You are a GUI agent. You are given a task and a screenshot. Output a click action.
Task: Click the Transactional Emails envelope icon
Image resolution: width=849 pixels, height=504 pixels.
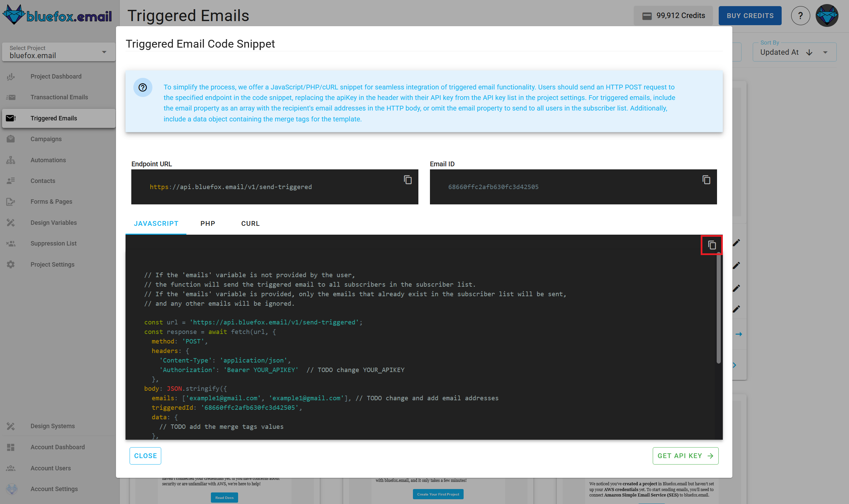tap(11, 97)
